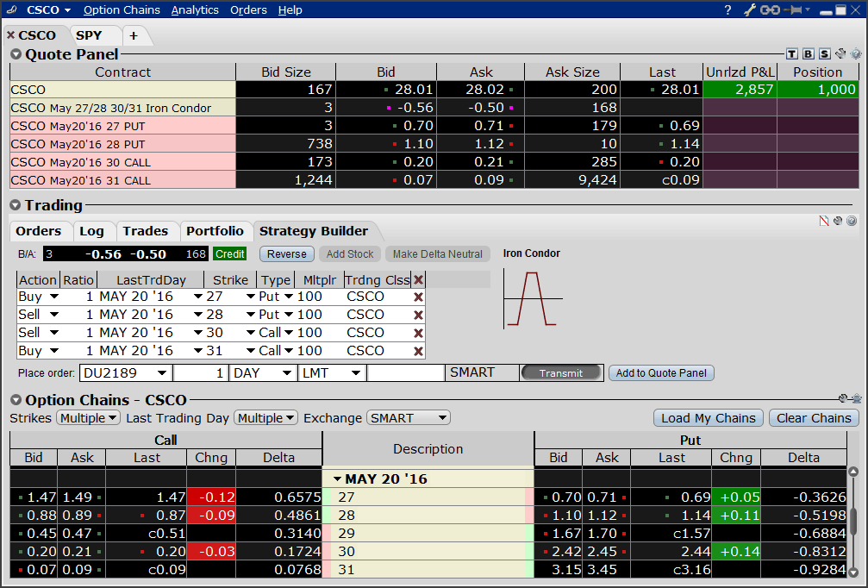Open Quote Panel wrench settings icon
This screenshot has height=588, width=868.
(840, 53)
